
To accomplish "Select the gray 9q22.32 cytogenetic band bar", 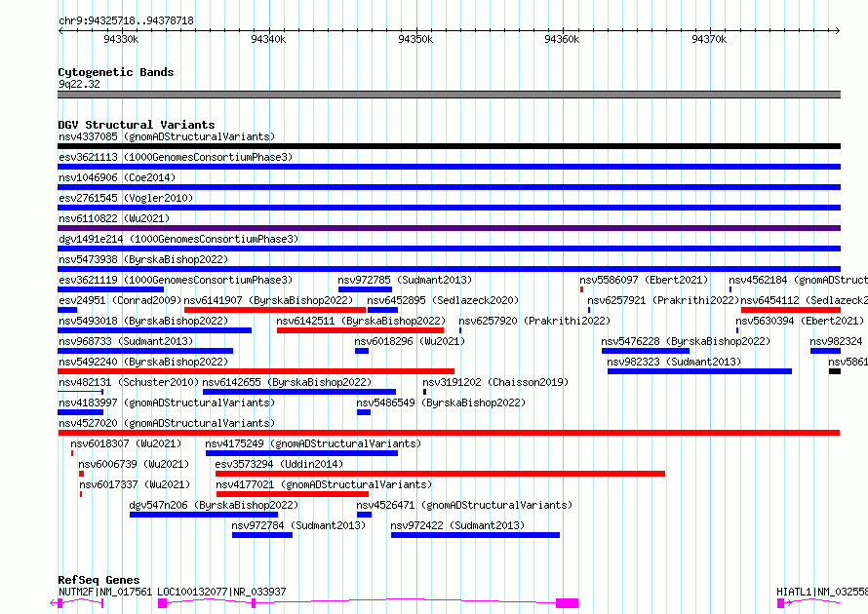I will click(449, 95).
